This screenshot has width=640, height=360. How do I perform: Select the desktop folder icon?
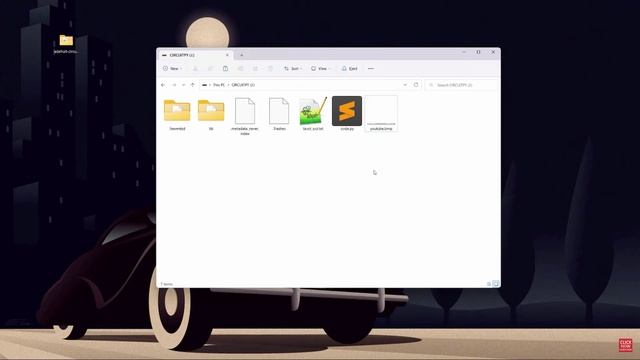tap(66, 44)
